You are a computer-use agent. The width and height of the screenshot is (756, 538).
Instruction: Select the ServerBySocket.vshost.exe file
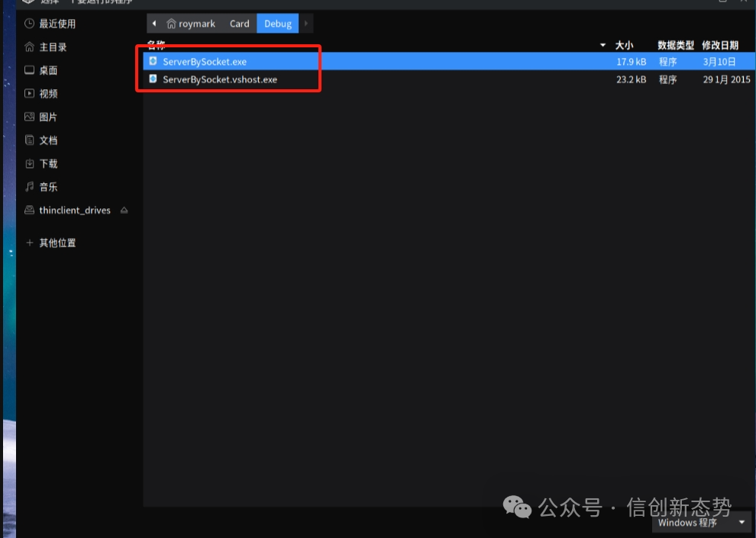[x=449, y=79]
